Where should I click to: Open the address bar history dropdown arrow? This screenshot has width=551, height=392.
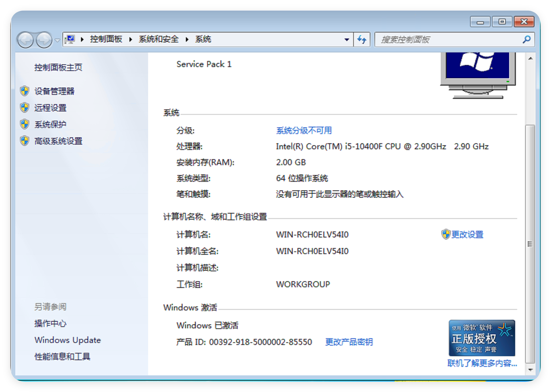pos(347,39)
